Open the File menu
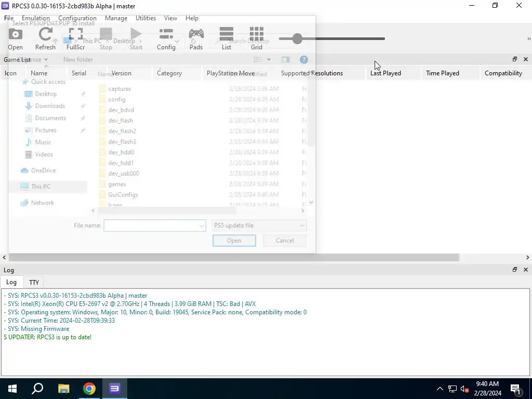This screenshot has width=532, height=399. tap(9, 18)
